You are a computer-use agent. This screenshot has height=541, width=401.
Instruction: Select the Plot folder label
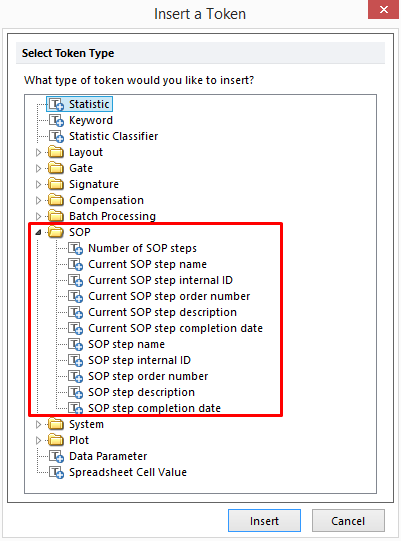click(x=79, y=440)
